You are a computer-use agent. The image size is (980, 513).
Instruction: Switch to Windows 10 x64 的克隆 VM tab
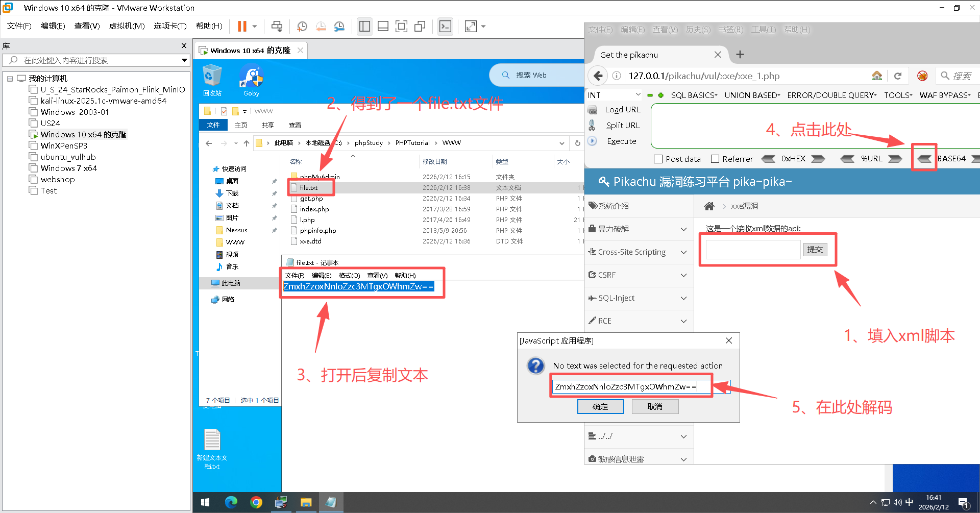(x=250, y=51)
